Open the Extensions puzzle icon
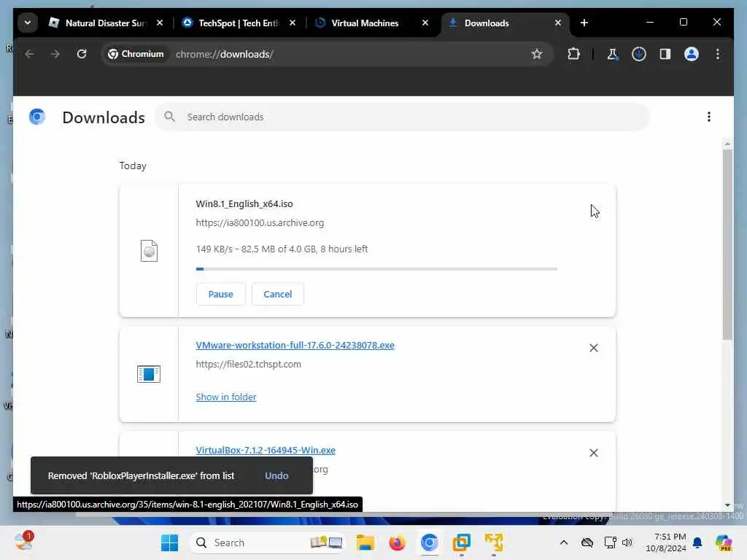747x560 pixels. pyautogui.click(x=574, y=54)
